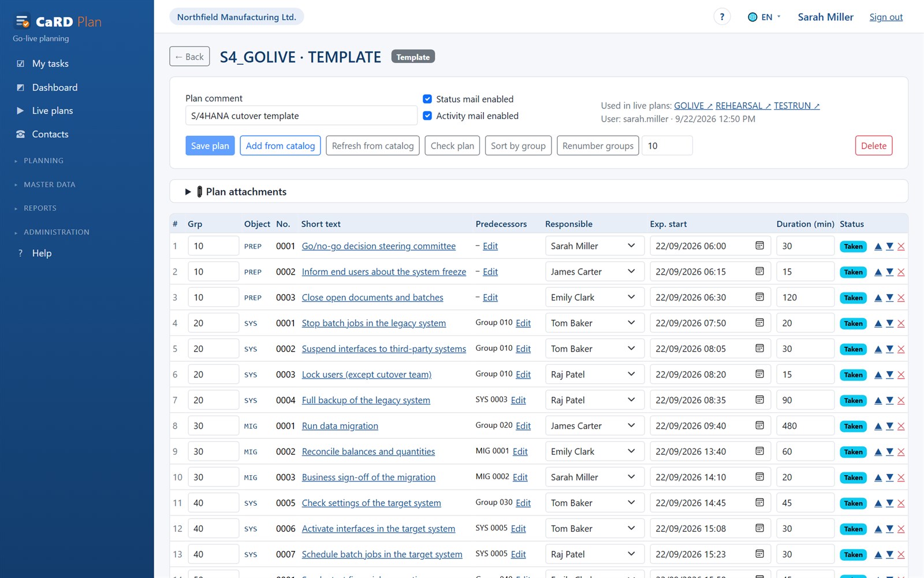The width and height of the screenshot is (924, 578).
Task: Open calendar for Lock users row
Action: pos(759,374)
